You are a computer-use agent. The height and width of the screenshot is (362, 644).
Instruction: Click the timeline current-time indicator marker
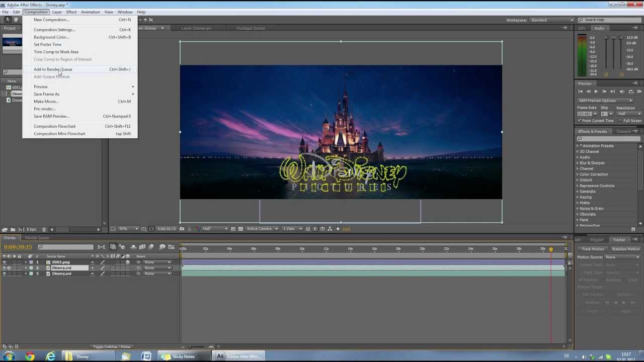551,249
